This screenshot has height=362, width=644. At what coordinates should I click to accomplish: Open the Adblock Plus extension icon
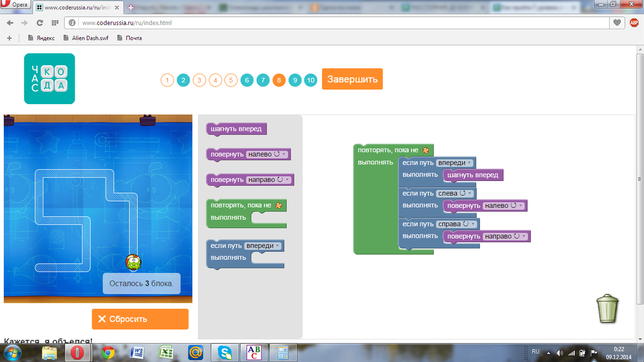pos(634,23)
